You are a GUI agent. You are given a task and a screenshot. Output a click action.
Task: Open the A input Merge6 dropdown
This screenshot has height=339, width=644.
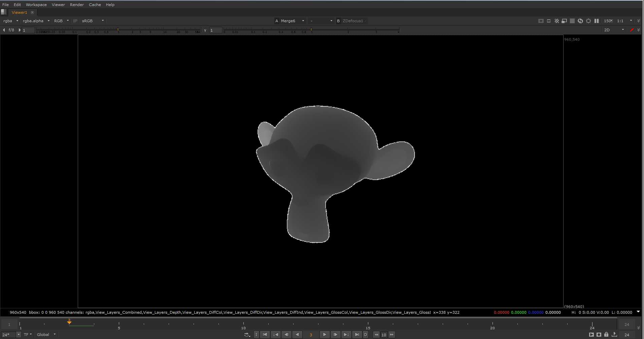pyautogui.click(x=292, y=21)
